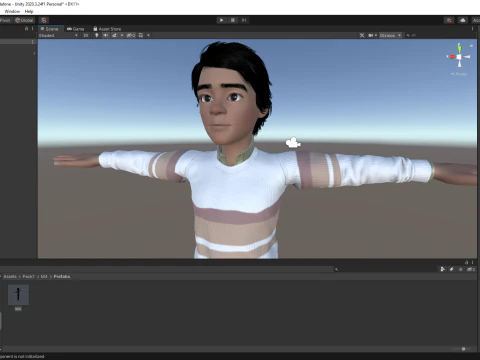Image resolution: width=480 pixels, height=360 pixels.
Task: Open the scene camera settings icon
Action: click(371, 35)
